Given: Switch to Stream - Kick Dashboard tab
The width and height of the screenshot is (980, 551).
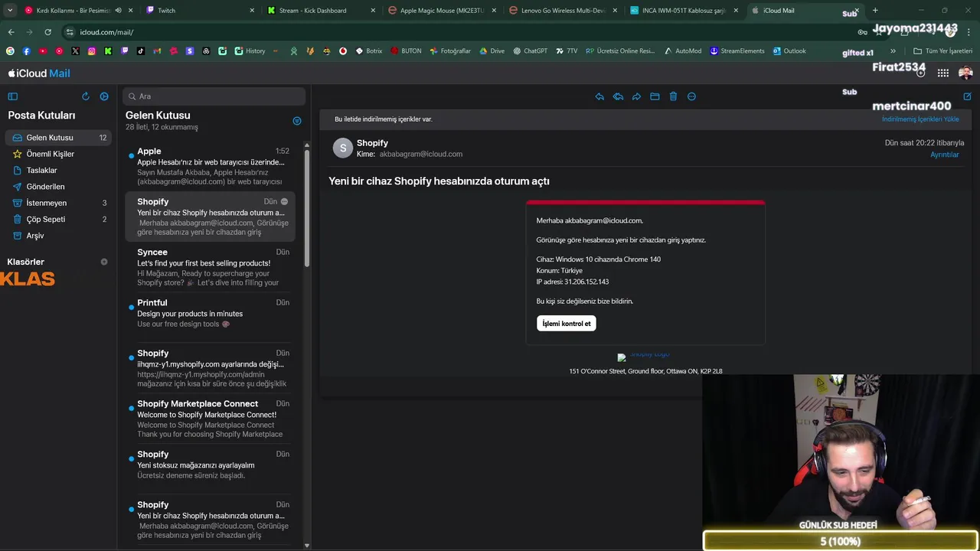Looking at the screenshot, I should (x=322, y=11).
